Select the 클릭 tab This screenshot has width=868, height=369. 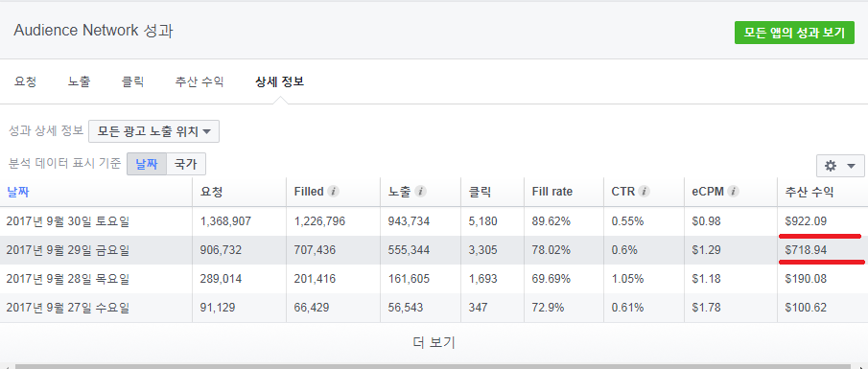133,81
